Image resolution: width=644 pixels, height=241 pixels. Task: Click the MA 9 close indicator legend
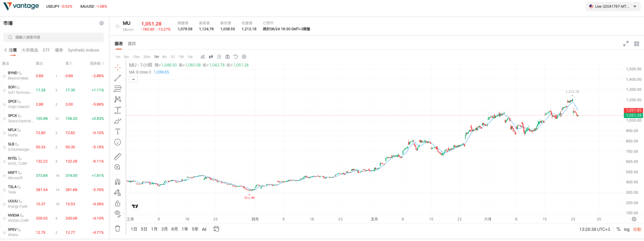[140, 72]
